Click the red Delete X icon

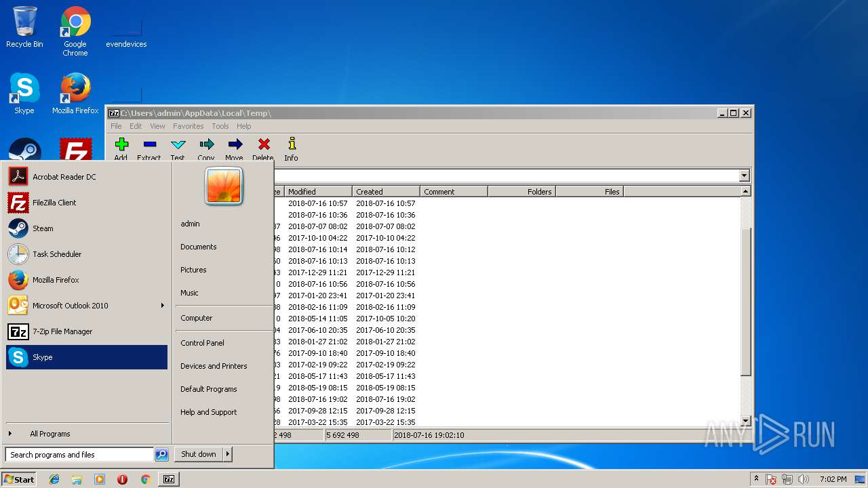tap(264, 144)
